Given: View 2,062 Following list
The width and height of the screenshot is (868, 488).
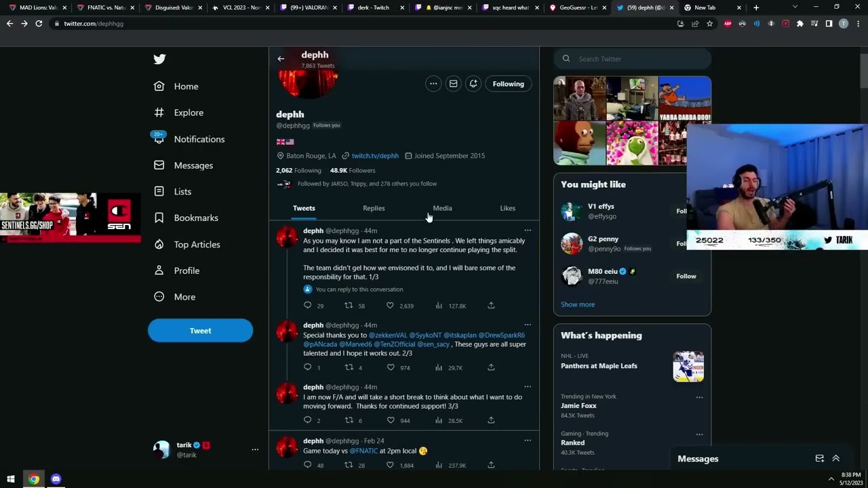Looking at the screenshot, I should coord(298,171).
